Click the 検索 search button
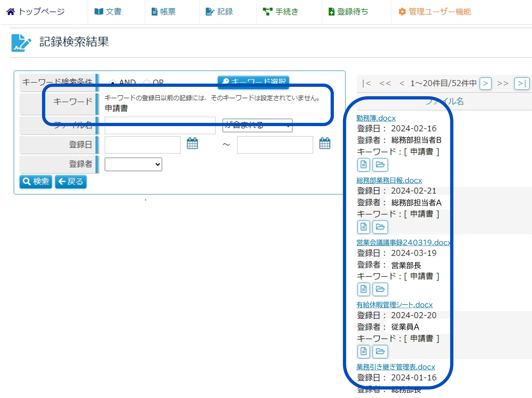532x398 pixels. [36, 181]
